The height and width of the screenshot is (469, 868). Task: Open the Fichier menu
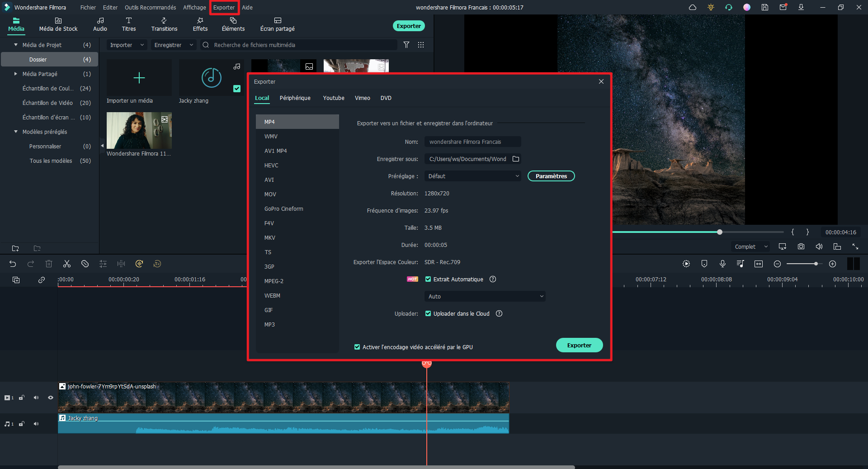[88, 7]
